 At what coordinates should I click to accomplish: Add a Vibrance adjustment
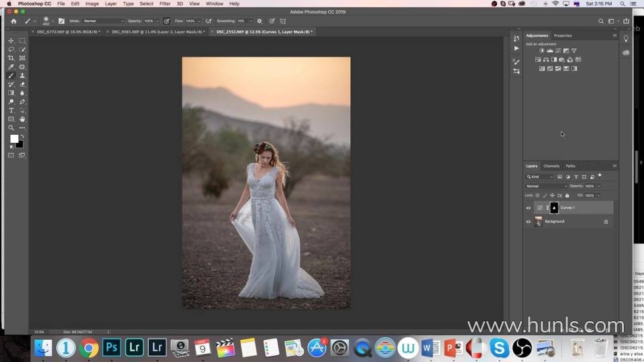click(x=574, y=50)
